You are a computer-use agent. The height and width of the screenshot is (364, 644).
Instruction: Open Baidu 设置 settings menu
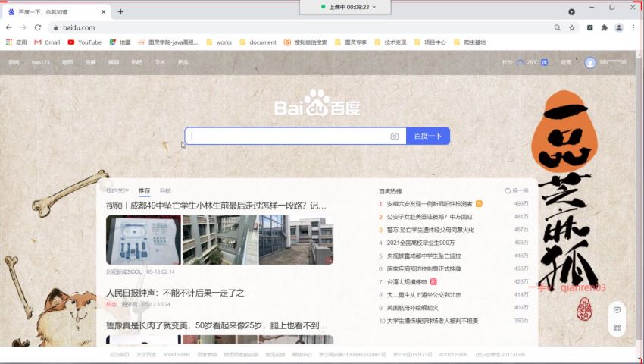tap(566, 62)
